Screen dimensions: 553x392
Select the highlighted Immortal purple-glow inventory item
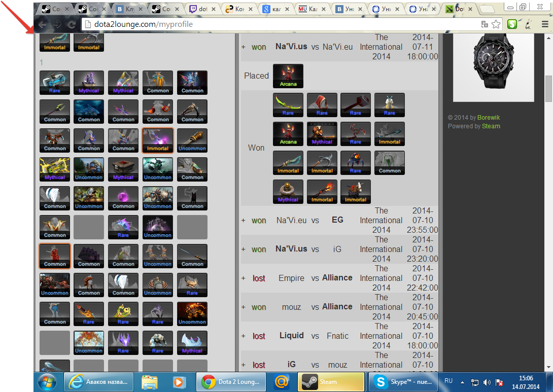[158, 140]
